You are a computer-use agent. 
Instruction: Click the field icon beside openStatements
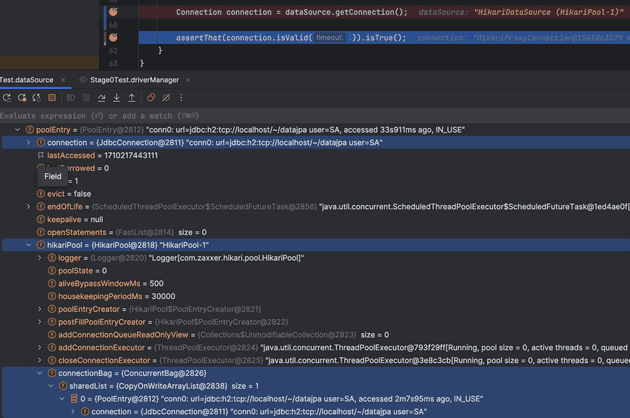pos(41,232)
